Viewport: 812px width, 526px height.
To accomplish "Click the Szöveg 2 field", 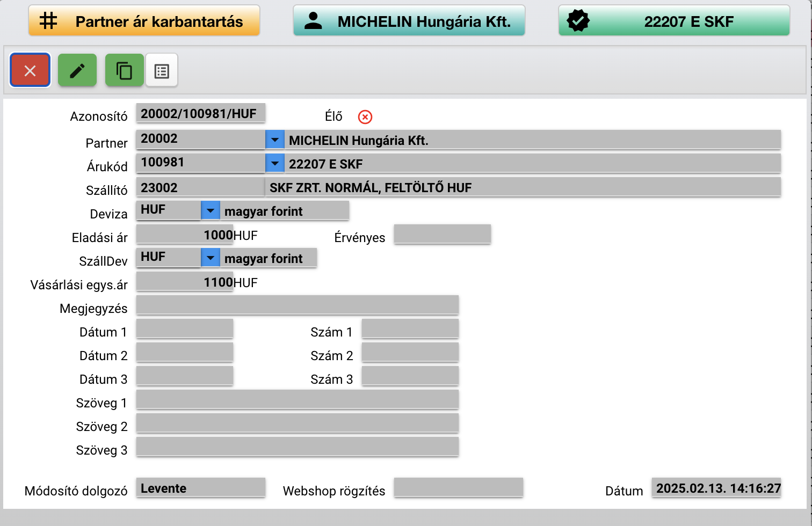I will pyautogui.click(x=298, y=423).
